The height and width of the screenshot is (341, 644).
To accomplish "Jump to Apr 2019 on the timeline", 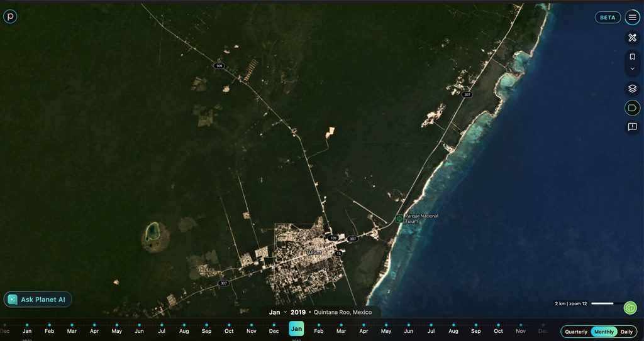I will pyautogui.click(x=364, y=331).
